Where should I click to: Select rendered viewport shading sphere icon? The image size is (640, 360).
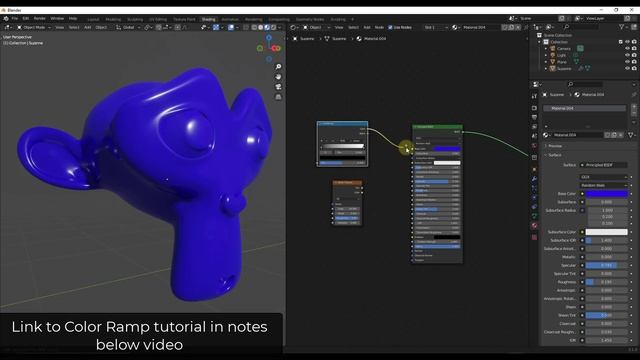(273, 27)
